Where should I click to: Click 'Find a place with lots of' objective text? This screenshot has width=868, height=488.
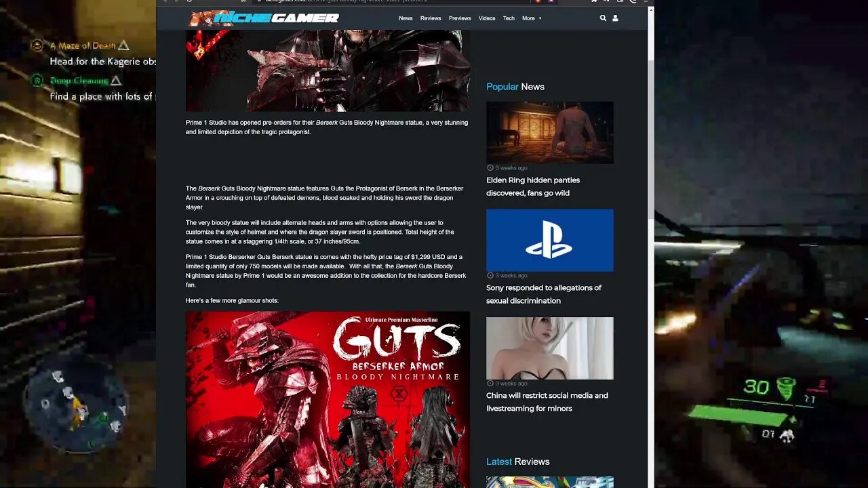click(103, 97)
